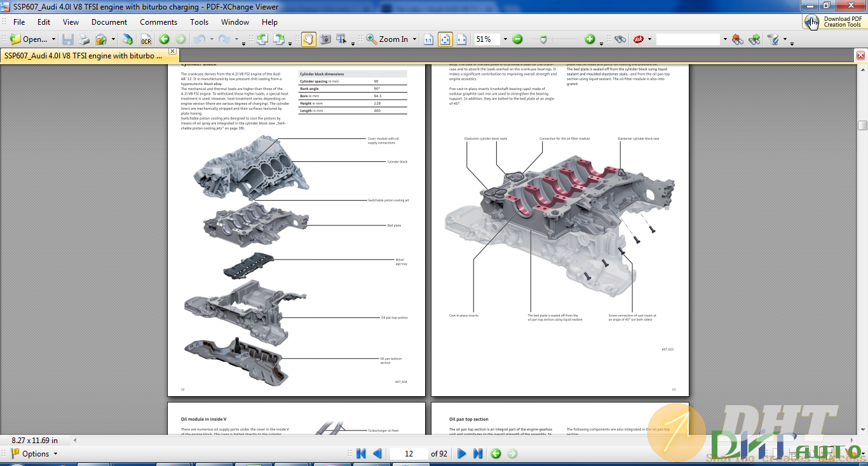This screenshot has width=868, height=466.
Task: Click the status bar next view arrow
Action: pos(512,453)
